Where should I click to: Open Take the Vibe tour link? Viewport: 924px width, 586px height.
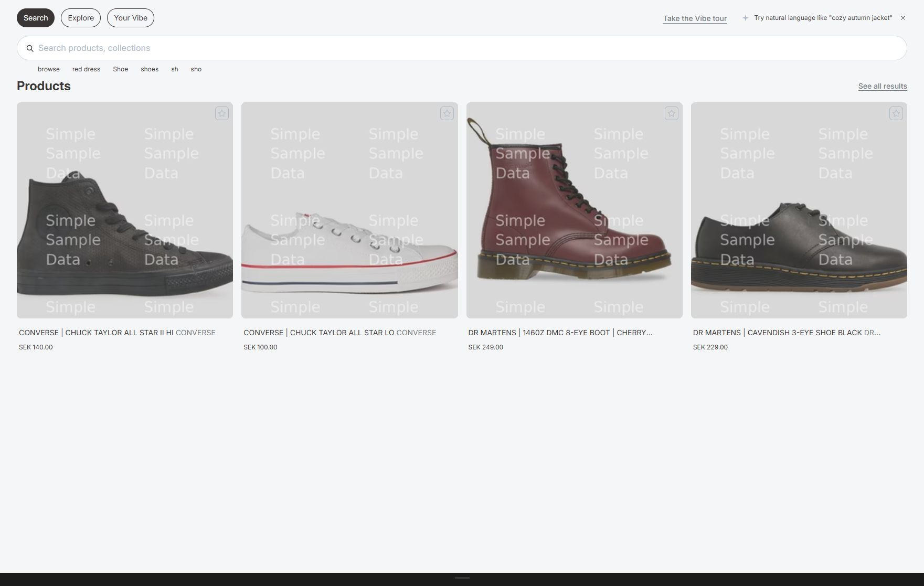coord(695,18)
